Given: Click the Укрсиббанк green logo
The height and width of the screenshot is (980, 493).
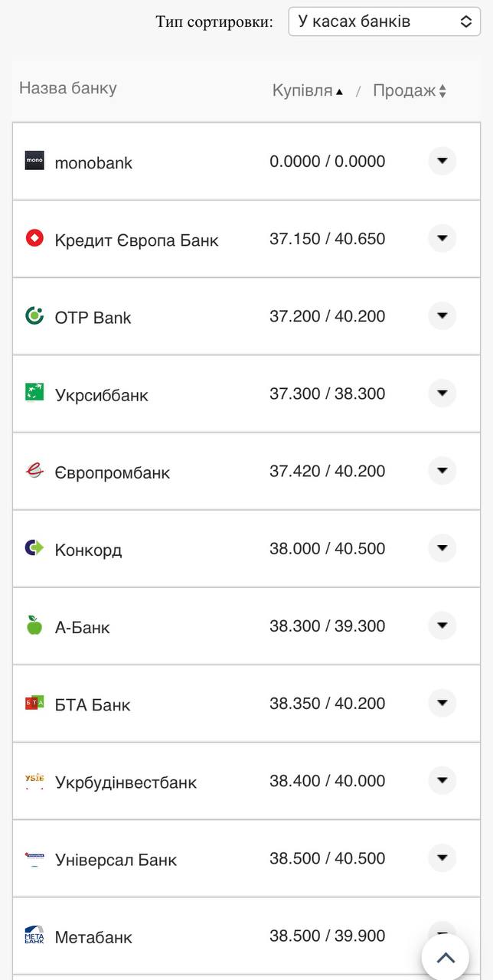Looking at the screenshot, I should point(34,394).
